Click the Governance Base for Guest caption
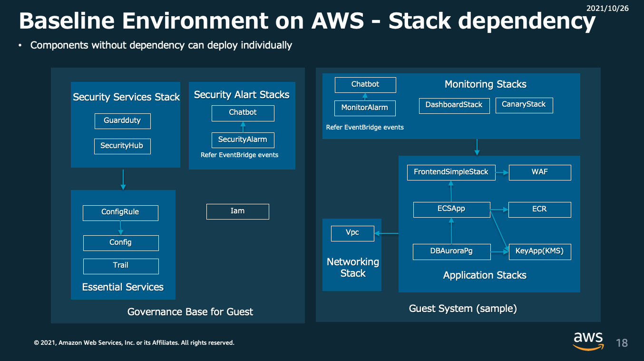This screenshot has width=644, height=361. coord(190,312)
